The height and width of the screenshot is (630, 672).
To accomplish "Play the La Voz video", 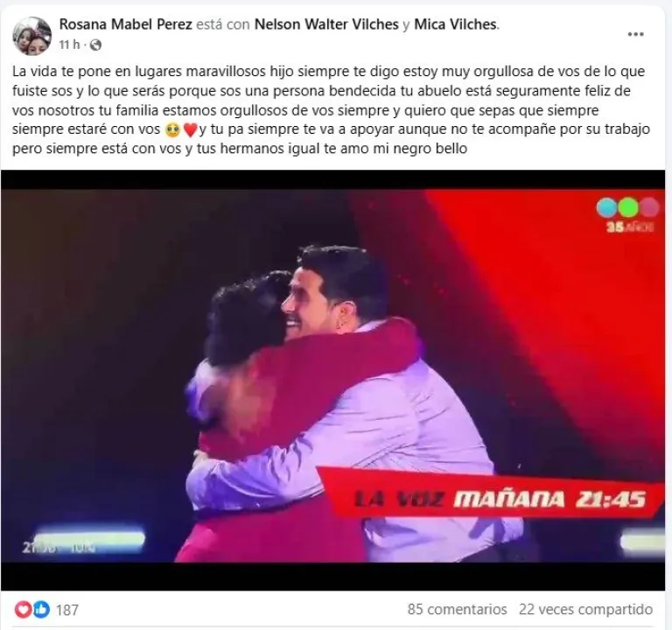I will (x=333, y=380).
